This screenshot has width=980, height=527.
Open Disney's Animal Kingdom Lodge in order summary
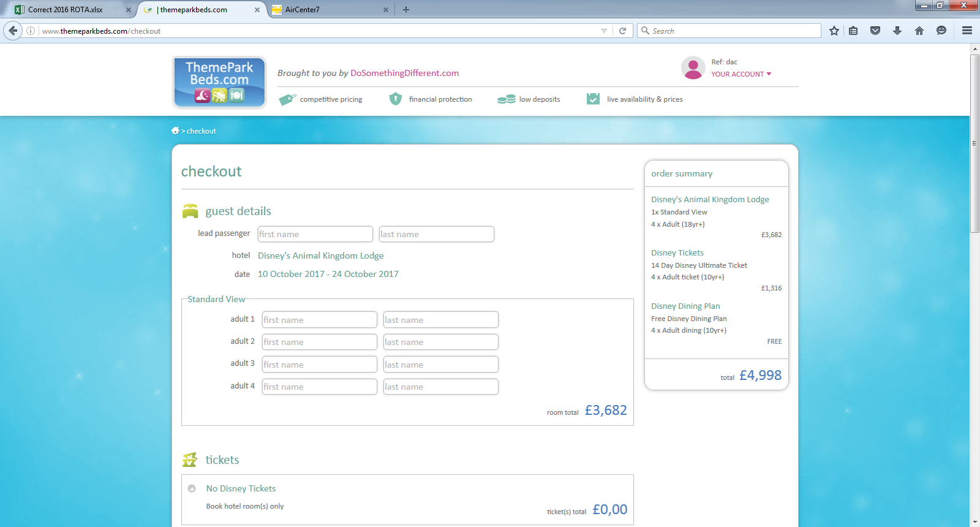point(710,199)
